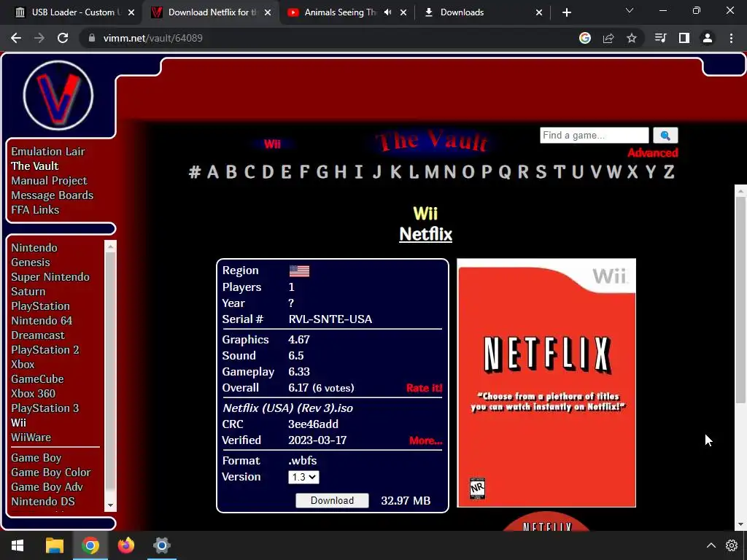Click the US flag region icon
This screenshot has width=747, height=560.
tap(299, 271)
